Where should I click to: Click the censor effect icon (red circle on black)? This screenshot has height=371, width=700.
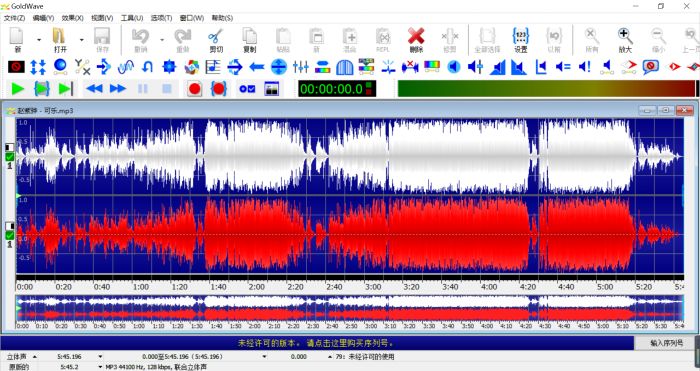tap(17, 67)
